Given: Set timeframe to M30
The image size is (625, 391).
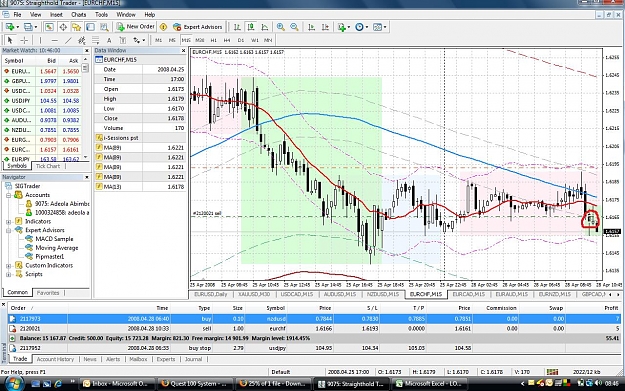Looking at the screenshot, I should (200, 40).
